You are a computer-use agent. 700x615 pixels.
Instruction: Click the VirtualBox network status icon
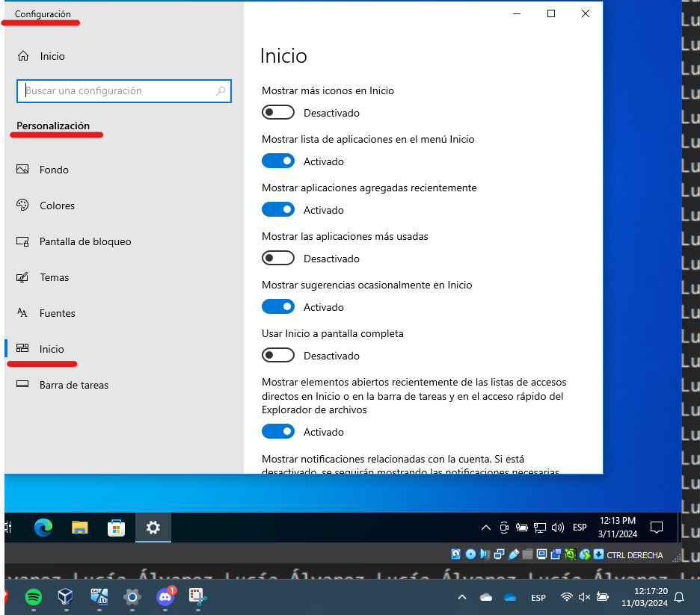499,554
